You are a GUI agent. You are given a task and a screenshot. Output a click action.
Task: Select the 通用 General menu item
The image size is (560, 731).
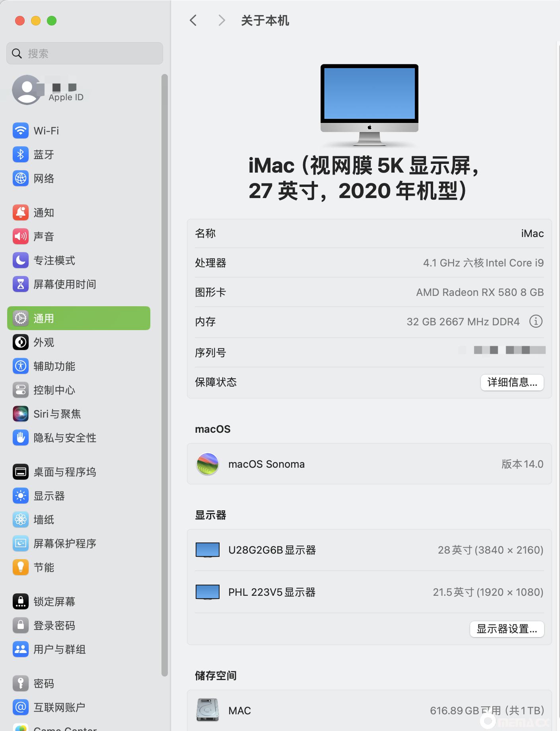pos(79,318)
